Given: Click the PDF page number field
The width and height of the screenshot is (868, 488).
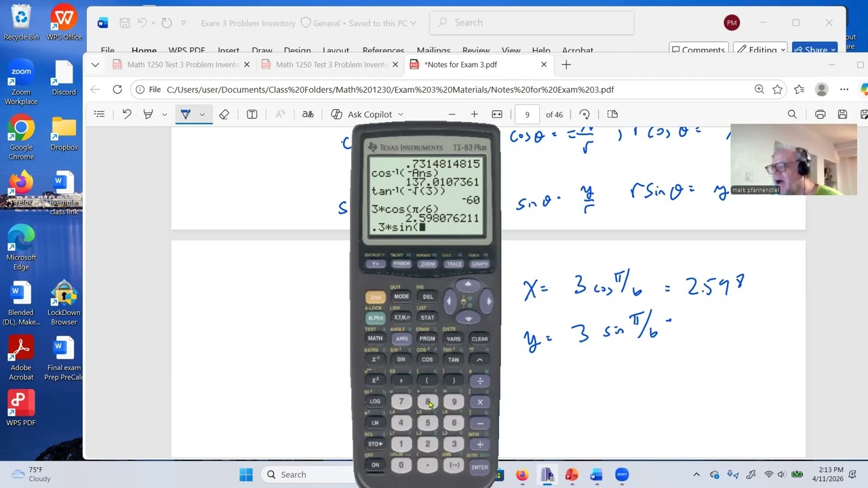Looking at the screenshot, I should [x=527, y=115].
